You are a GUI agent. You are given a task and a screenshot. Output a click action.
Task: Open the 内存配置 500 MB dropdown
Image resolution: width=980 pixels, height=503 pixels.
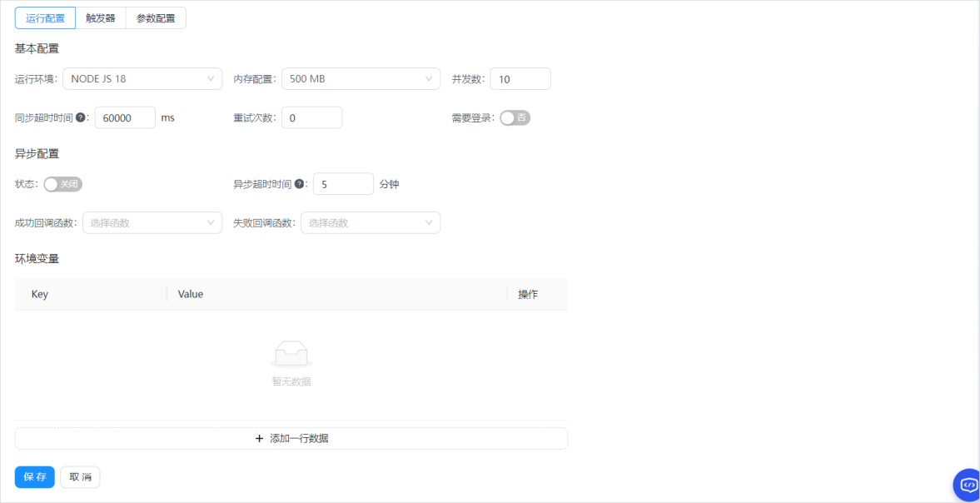[x=361, y=79]
